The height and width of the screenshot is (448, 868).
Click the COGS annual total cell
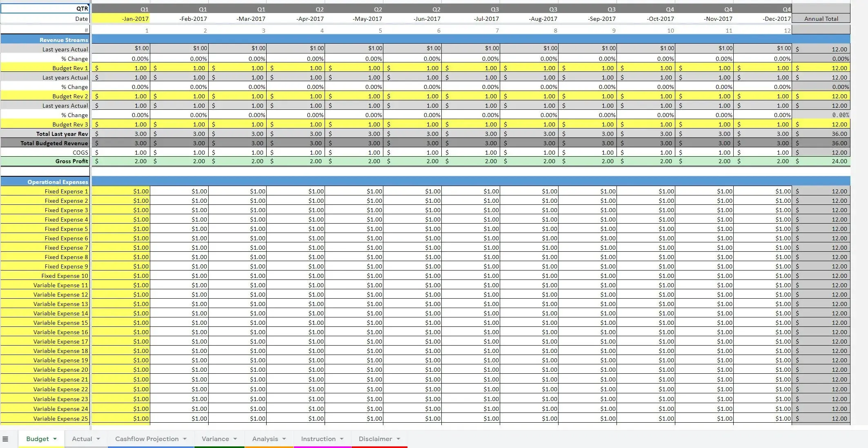(821, 152)
